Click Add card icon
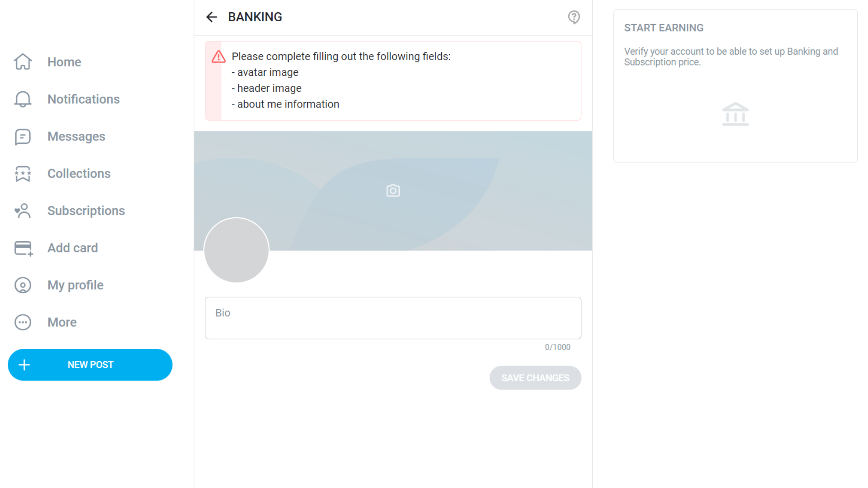Image resolution: width=868 pixels, height=488 pixels. point(23,248)
